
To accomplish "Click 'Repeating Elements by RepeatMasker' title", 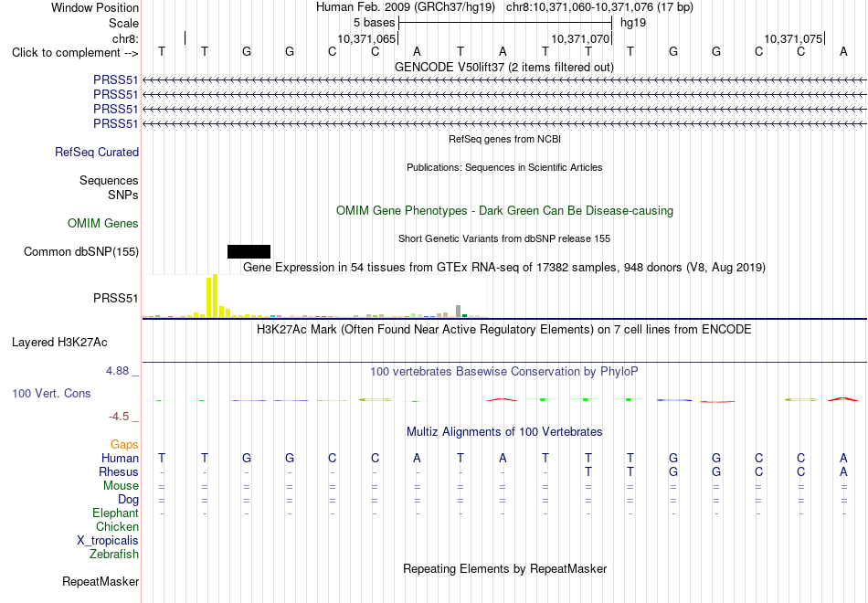I will click(x=505, y=569).
